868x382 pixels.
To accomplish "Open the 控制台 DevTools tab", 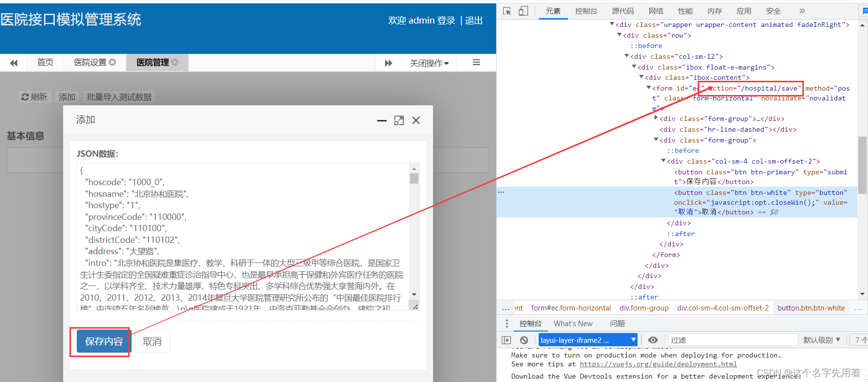I will point(586,11).
